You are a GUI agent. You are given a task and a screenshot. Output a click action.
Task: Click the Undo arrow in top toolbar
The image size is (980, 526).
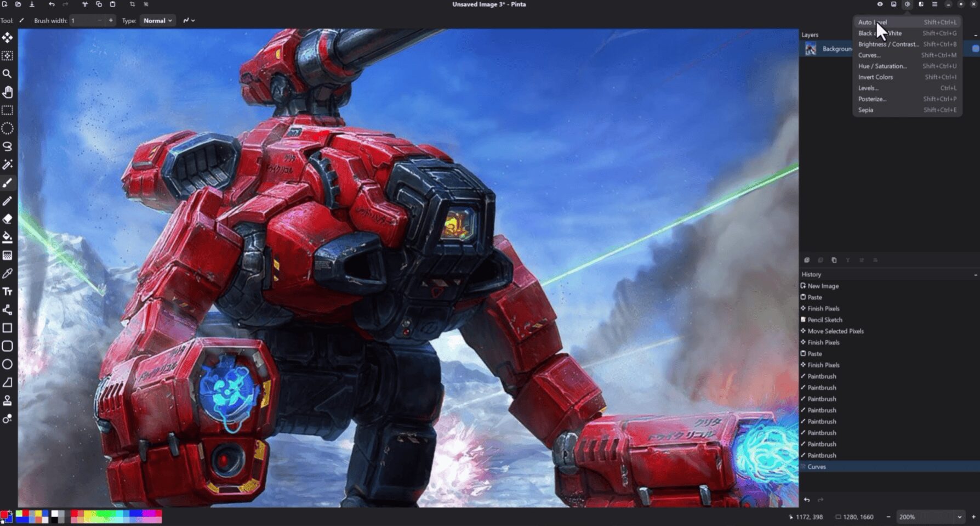tap(52, 4)
